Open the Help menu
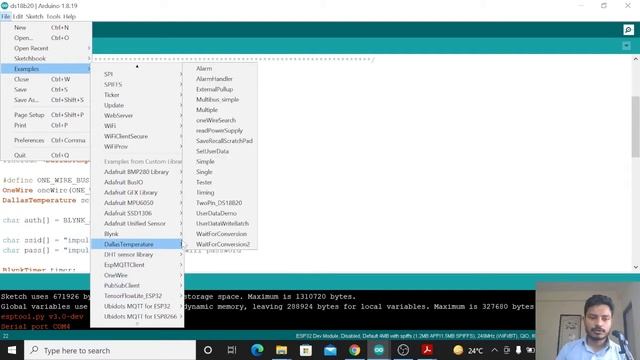The width and height of the screenshot is (640, 360). coord(69,16)
